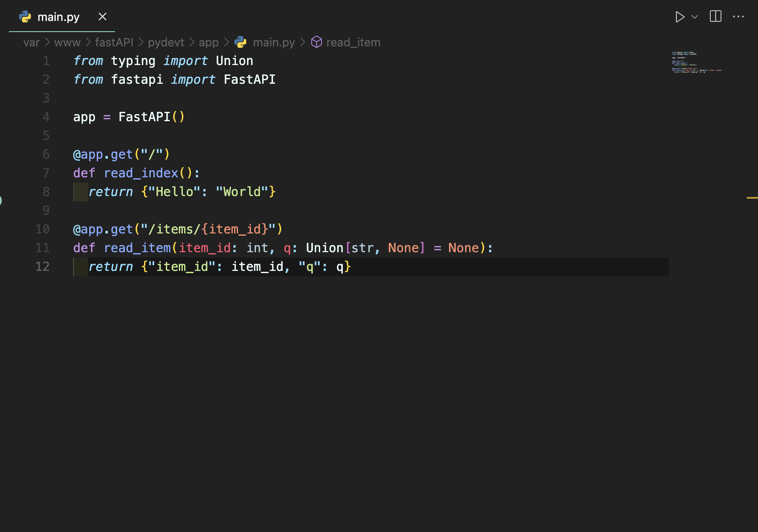The width and height of the screenshot is (758, 532).
Task: Click the Python icon in breadcrumbs
Action: click(x=240, y=42)
